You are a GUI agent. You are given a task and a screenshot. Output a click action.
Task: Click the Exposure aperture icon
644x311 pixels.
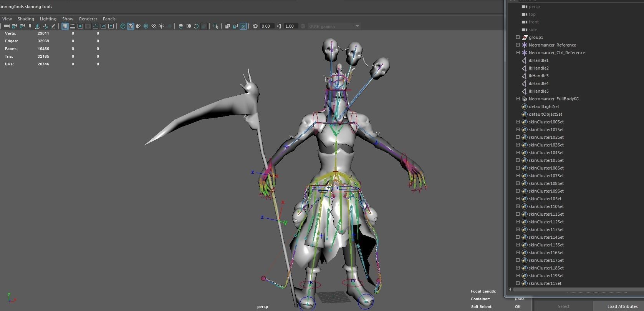point(255,26)
